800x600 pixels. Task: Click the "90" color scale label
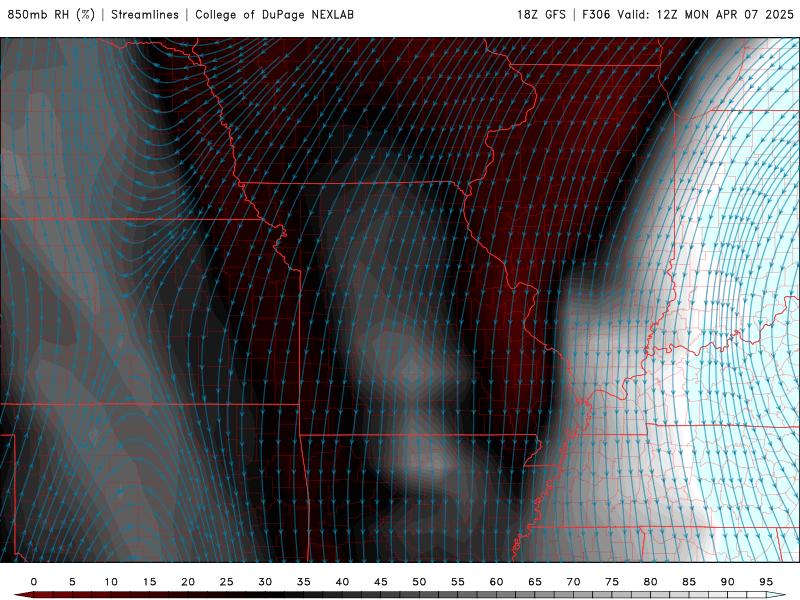[728, 582]
